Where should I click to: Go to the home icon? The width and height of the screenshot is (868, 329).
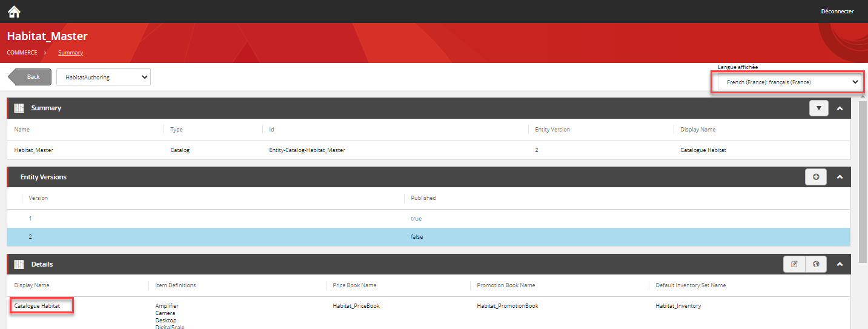click(14, 12)
